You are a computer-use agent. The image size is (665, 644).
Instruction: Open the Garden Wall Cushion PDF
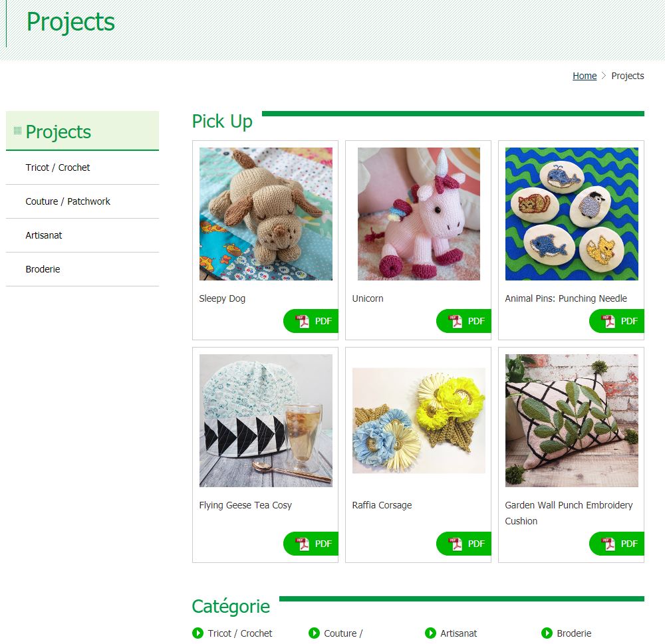coord(616,544)
